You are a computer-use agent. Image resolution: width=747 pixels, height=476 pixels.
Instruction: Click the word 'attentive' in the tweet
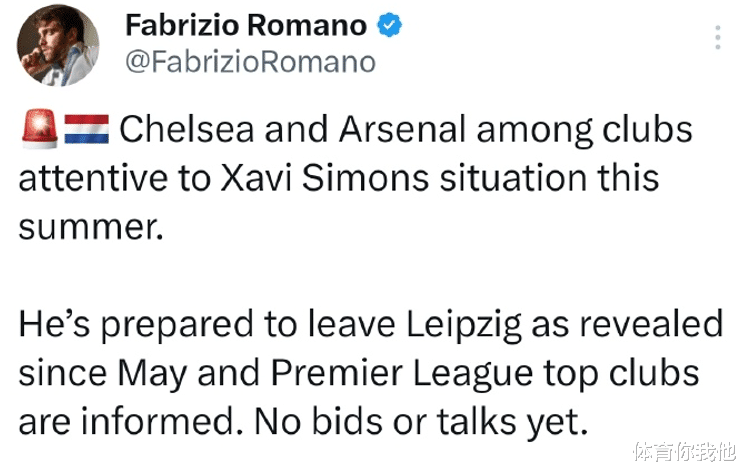click(93, 178)
